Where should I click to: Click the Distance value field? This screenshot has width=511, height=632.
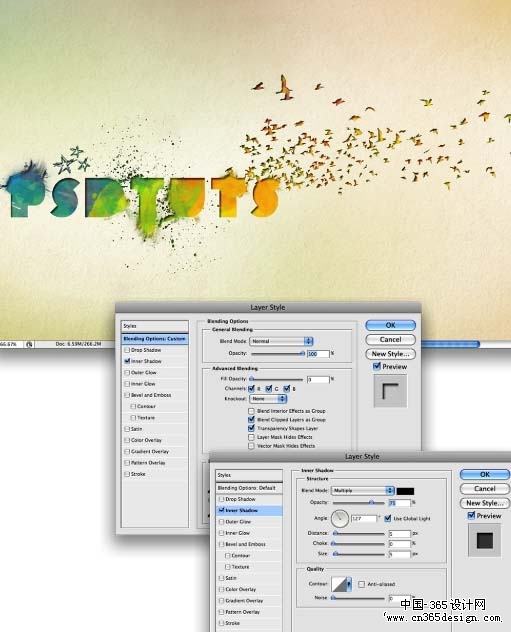(399, 533)
